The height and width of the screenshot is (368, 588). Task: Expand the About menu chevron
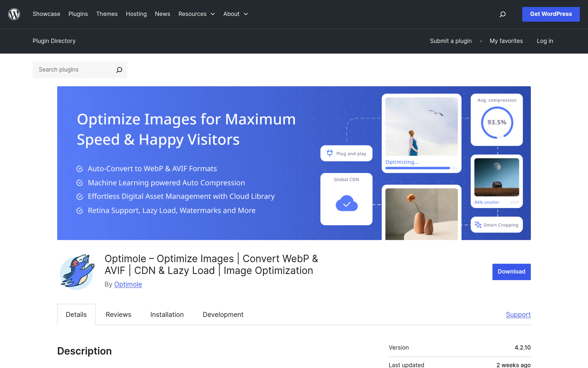[x=246, y=14]
